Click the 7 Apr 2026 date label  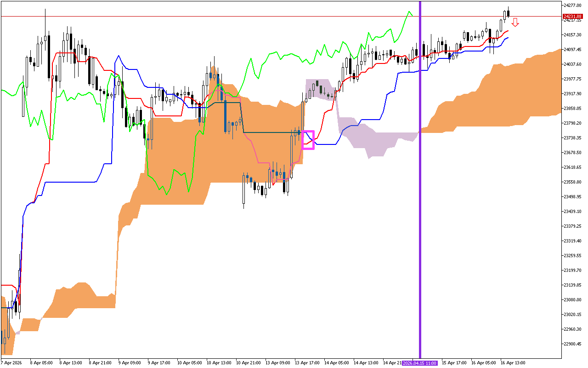[12, 363]
